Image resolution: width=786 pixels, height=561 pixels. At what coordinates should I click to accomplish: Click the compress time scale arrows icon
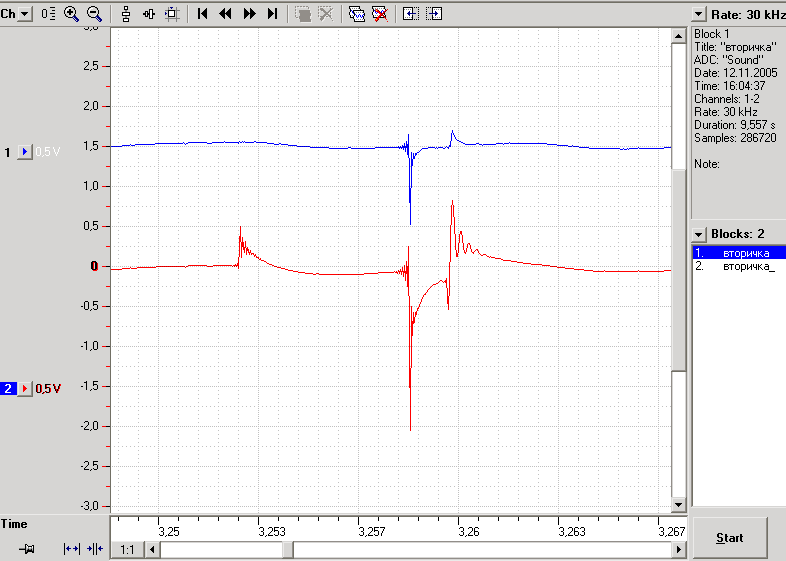[95, 549]
